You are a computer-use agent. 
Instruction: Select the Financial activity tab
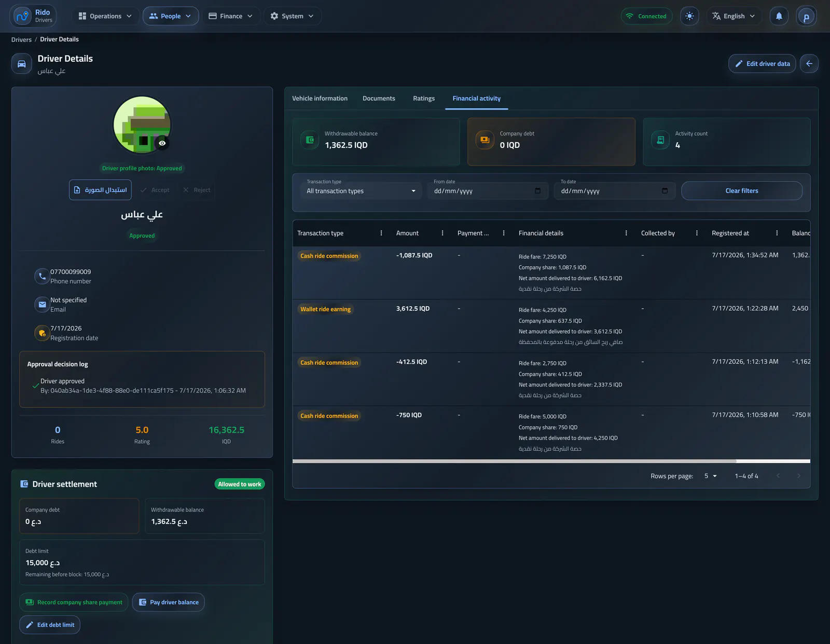pos(476,99)
